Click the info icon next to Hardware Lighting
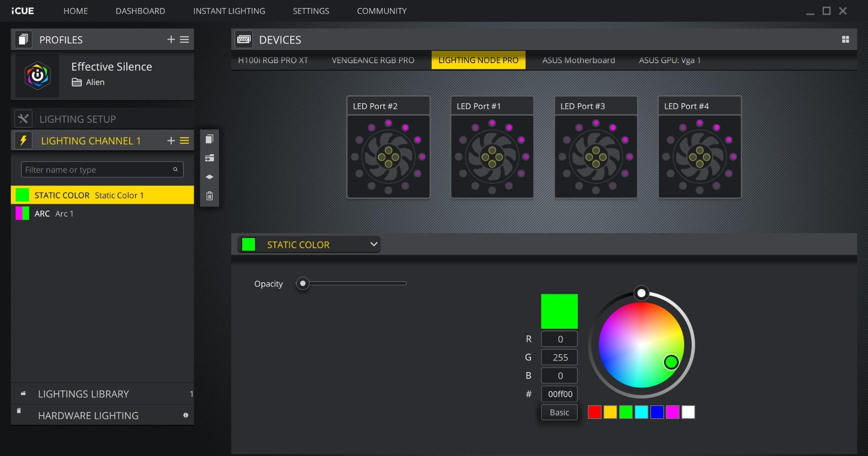868x456 pixels. point(186,415)
